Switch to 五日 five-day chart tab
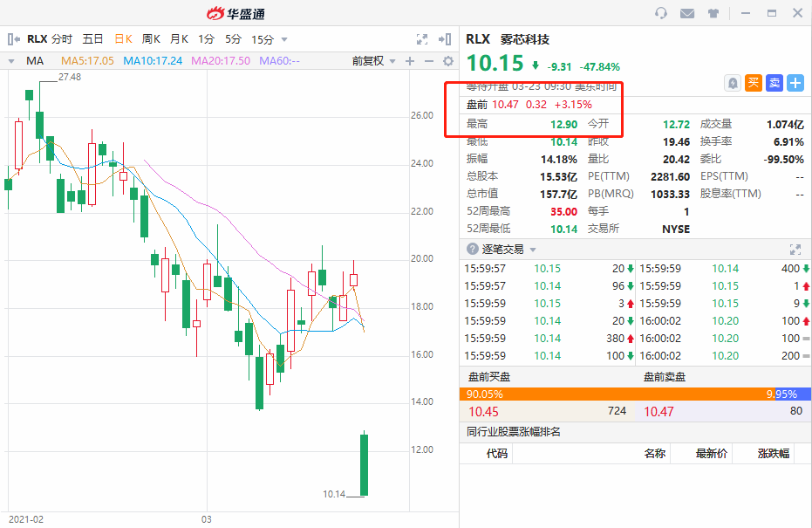 click(93, 39)
